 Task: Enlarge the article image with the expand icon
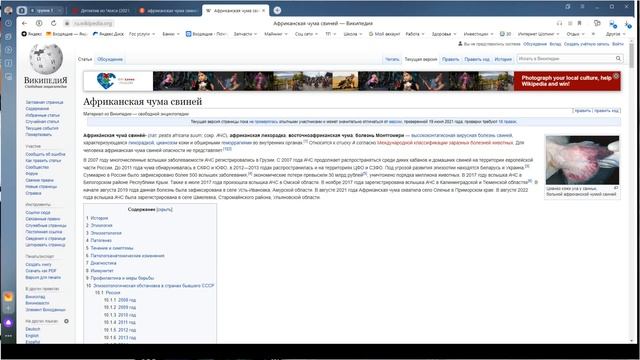tap(616, 188)
